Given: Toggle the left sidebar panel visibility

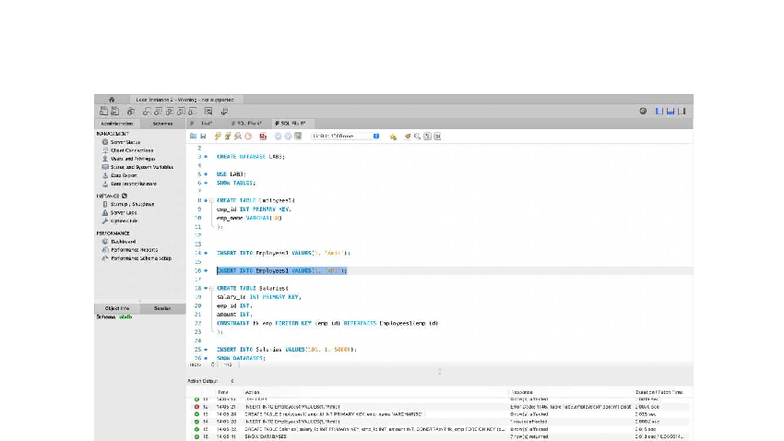Looking at the screenshot, I should click(x=659, y=111).
